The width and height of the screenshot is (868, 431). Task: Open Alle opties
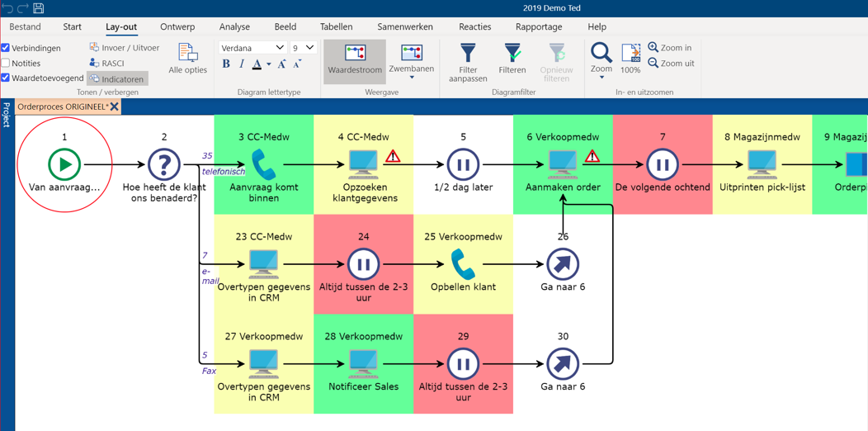tap(187, 59)
